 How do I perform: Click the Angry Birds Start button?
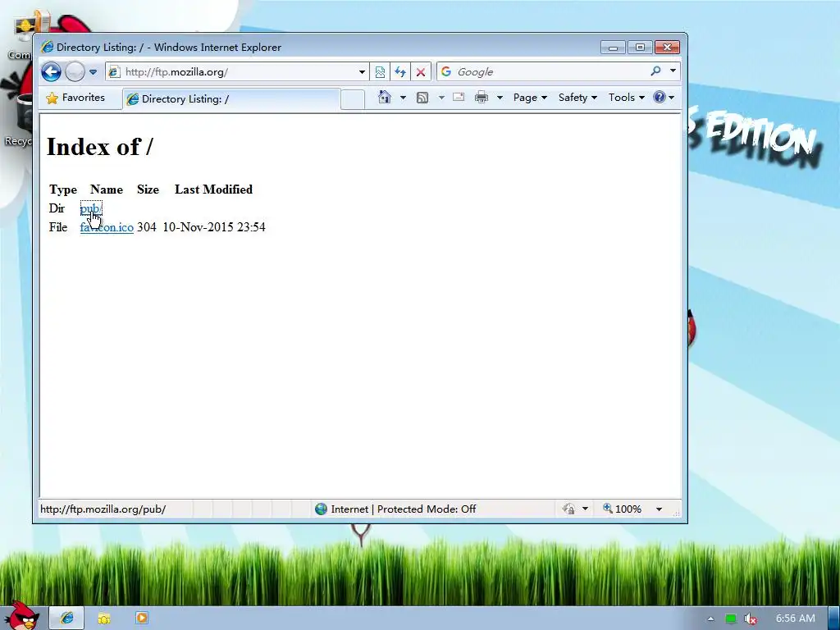pyautogui.click(x=21, y=616)
